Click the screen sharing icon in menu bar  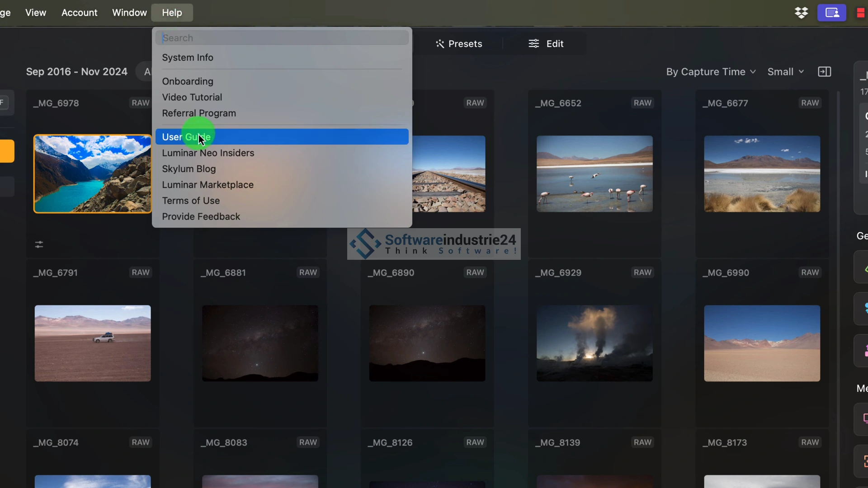pyautogui.click(x=831, y=13)
